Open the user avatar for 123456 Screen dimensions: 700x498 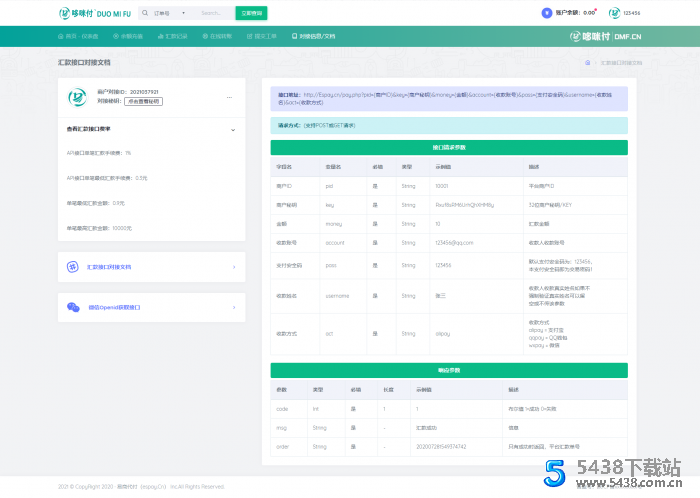coord(615,13)
